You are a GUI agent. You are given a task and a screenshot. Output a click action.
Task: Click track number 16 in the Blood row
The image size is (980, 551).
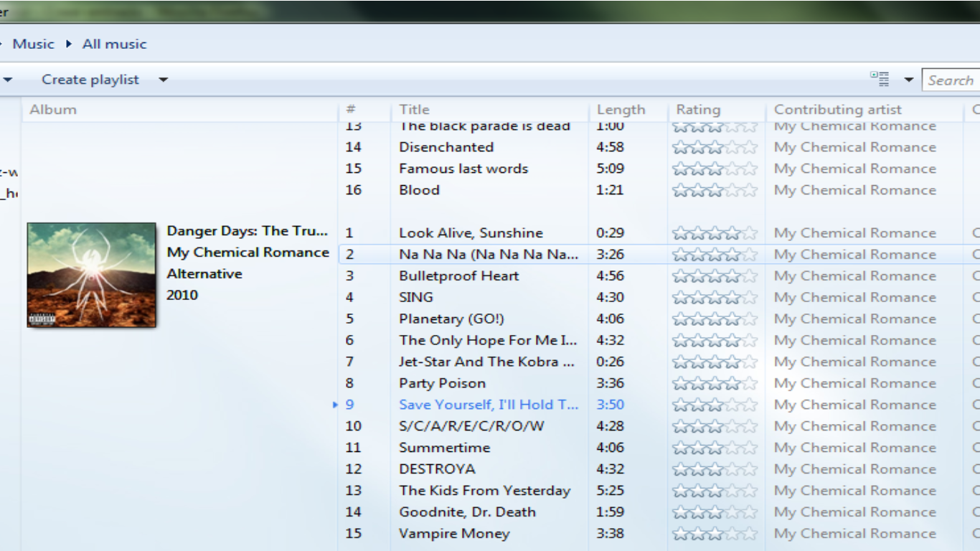click(x=353, y=190)
